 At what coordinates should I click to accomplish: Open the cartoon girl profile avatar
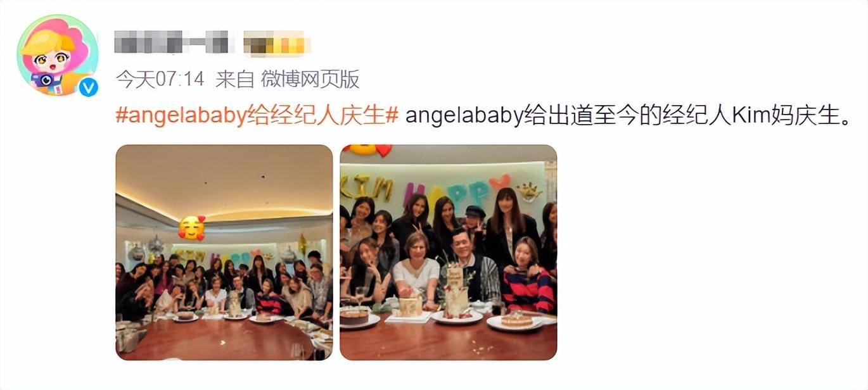[57, 55]
